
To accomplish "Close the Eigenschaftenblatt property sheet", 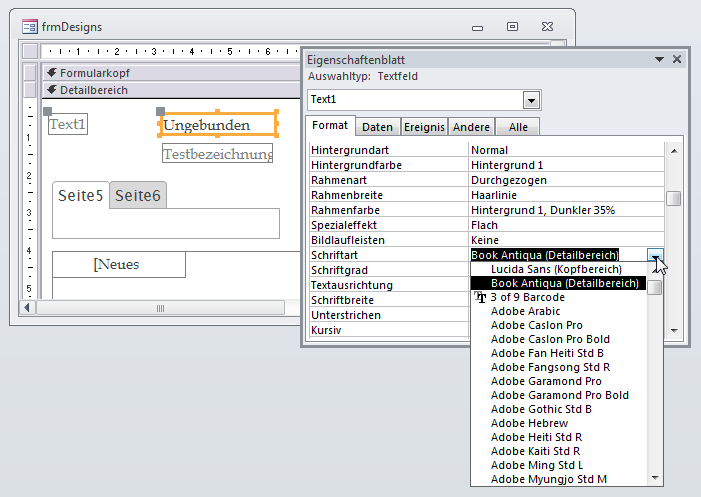I will [677, 60].
